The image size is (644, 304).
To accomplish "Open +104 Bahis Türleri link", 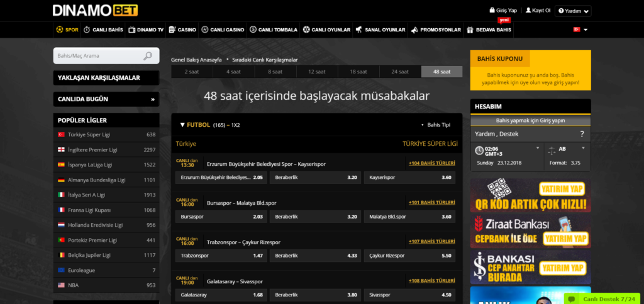I will point(431,163).
